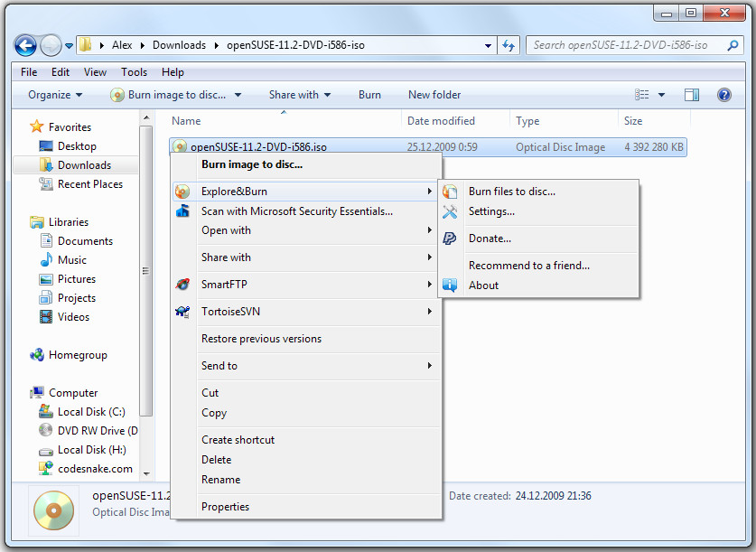Click the TortoiseSVN turtle icon
Screen dimensions: 756x552
click(x=182, y=312)
